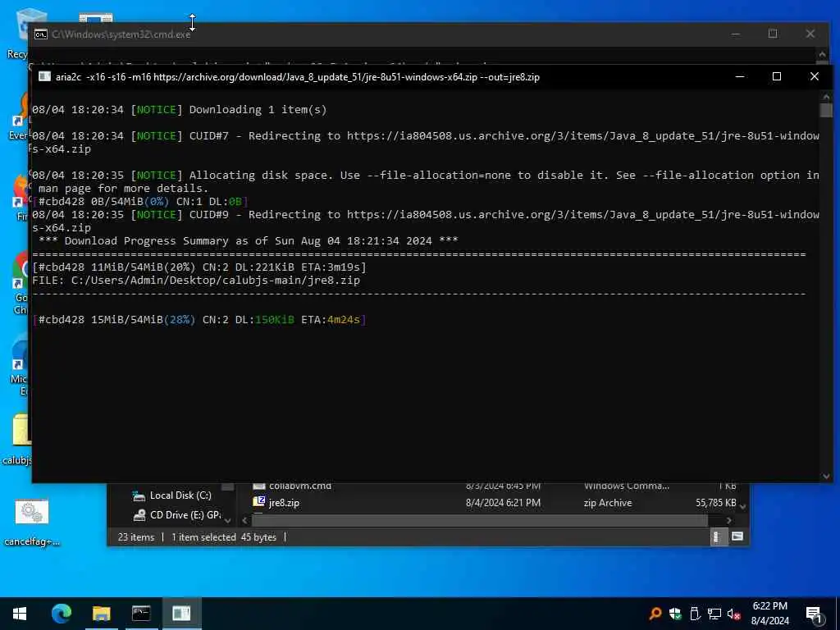Switch to the cmd taskbar button
This screenshot has width=840, height=630.
tap(141, 614)
